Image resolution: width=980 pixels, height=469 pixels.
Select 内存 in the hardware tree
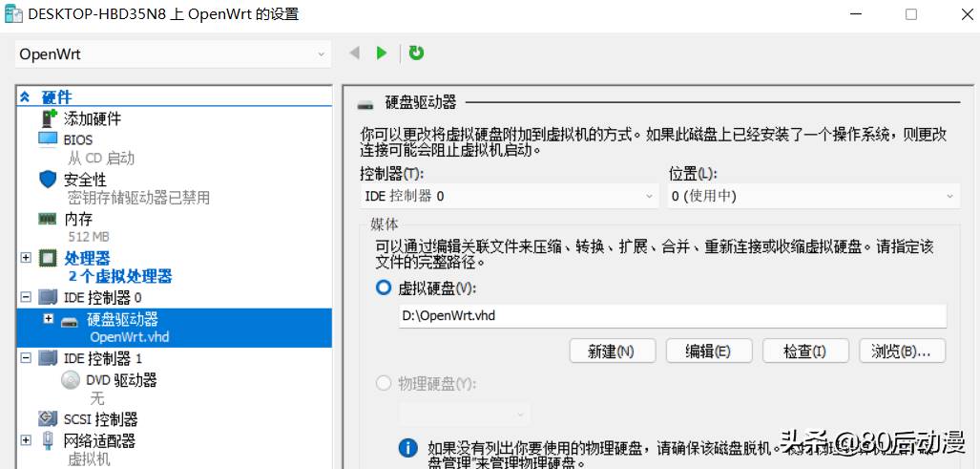78,220
